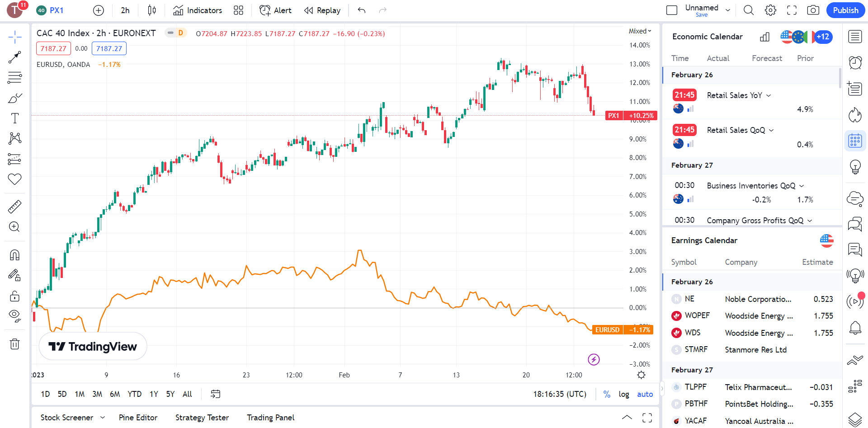The image size is (868, 428).
Task: Toggle the magnet snap mode
Action: pos(15,255)
